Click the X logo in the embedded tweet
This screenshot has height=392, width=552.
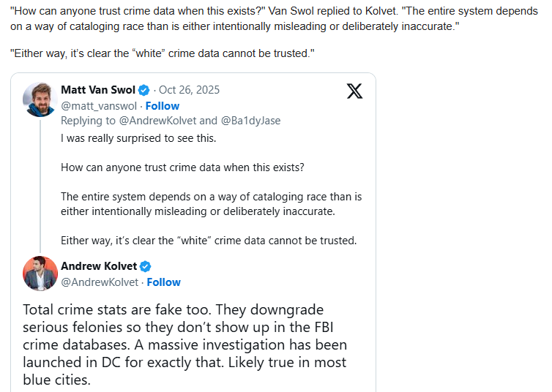coord(354,91)
